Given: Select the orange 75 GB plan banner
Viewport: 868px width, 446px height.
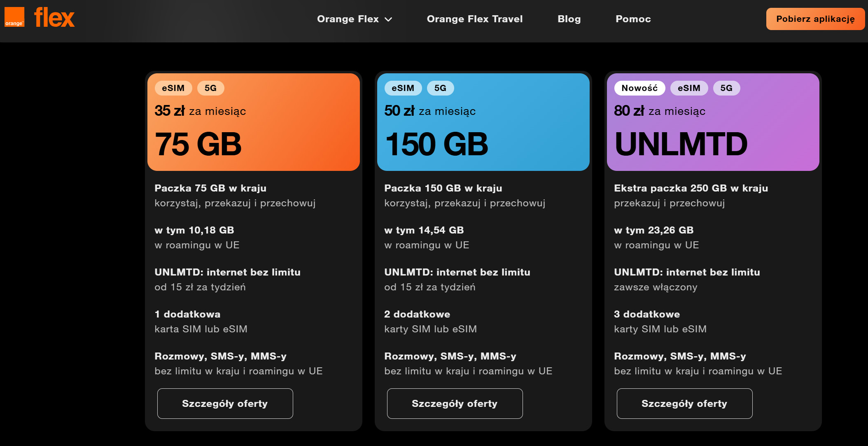Looking at the screenshot, I should point(253,122).
